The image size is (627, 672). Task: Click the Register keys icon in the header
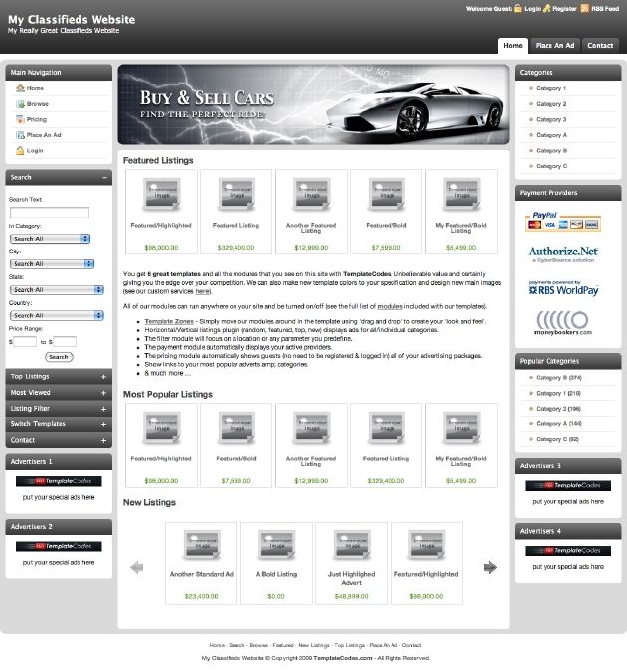pyautogui.click(x=547, y=8)
